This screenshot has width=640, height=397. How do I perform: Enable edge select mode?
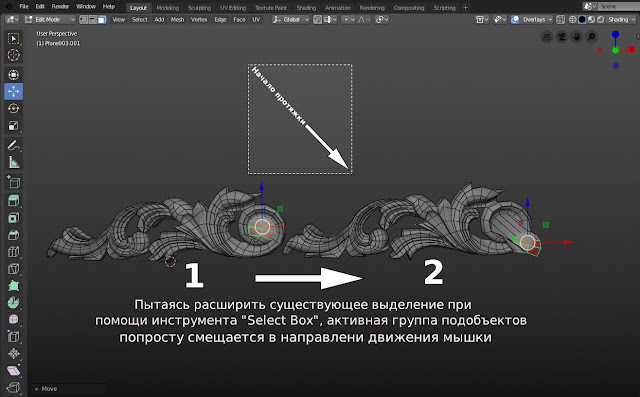[93, 19]
